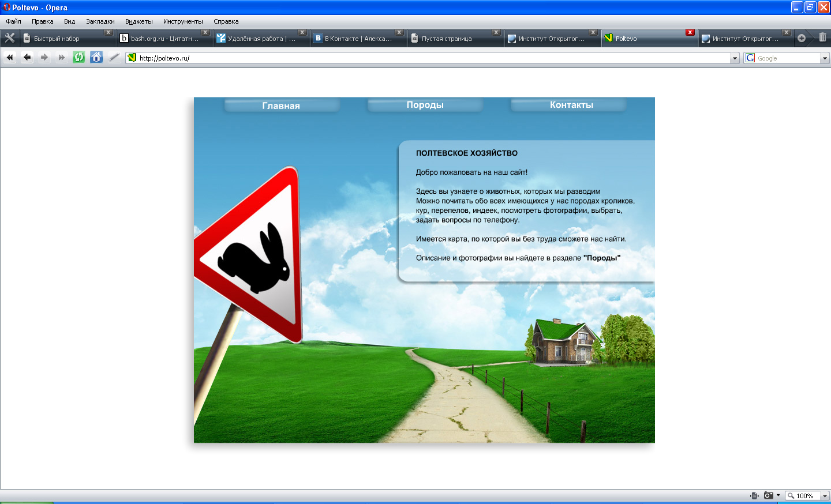Select the Poltevo tab

(x=649, y=38)
